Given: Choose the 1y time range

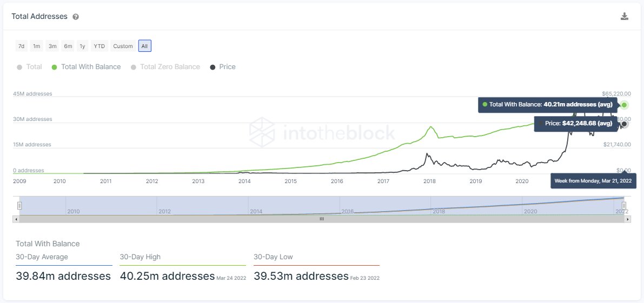Looking at the screenshot, I should click(82, 46).
